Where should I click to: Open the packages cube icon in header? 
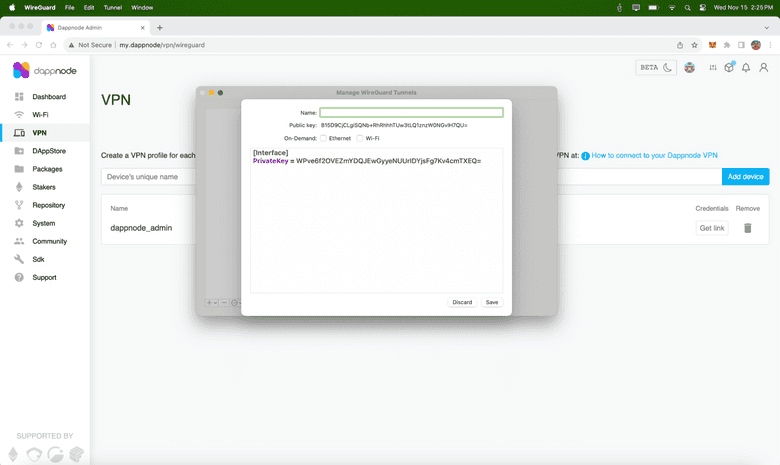pyautogui.click(x=729, y=68)
